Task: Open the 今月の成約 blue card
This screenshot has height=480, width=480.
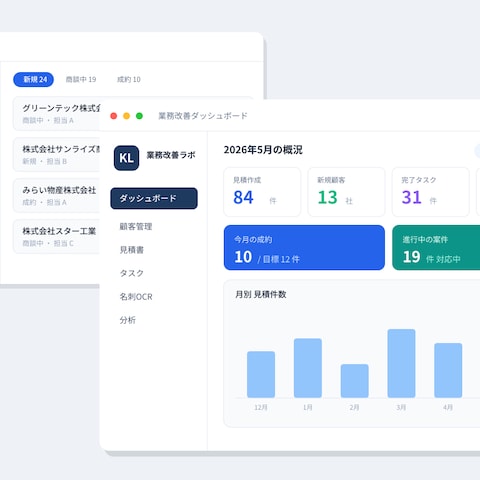Action: 304,248
